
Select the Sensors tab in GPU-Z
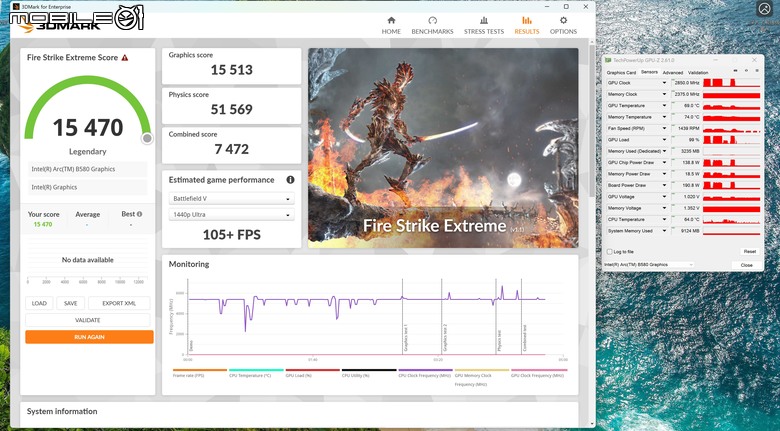point(649,72)
